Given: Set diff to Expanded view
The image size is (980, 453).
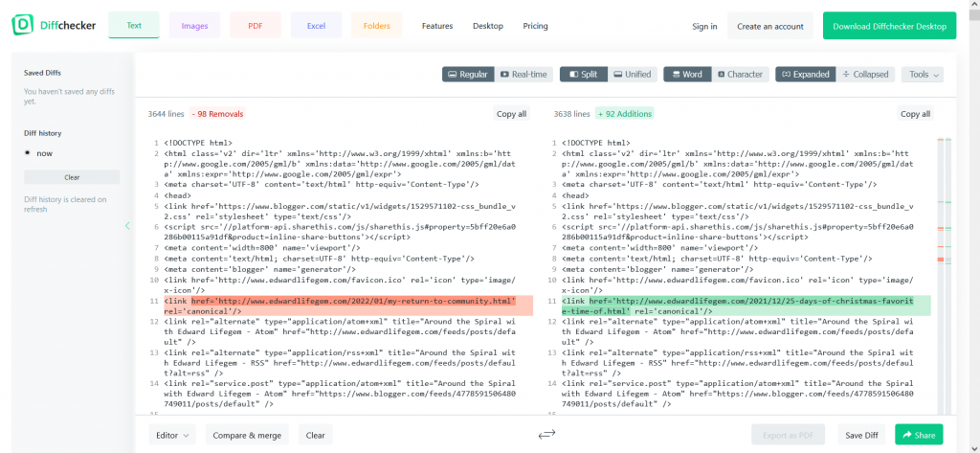Looking at the screenshot, I should 806,75.
